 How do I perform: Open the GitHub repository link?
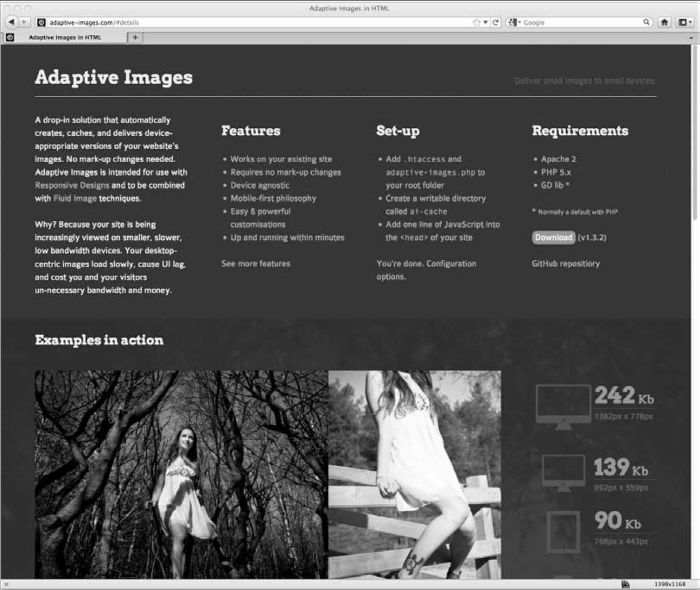[x=565, y=264]
